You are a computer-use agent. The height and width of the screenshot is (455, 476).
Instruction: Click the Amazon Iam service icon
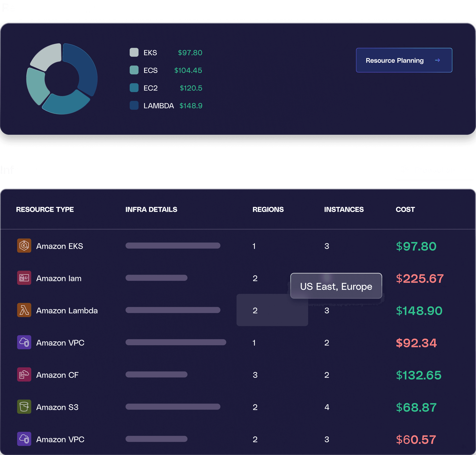24,278
